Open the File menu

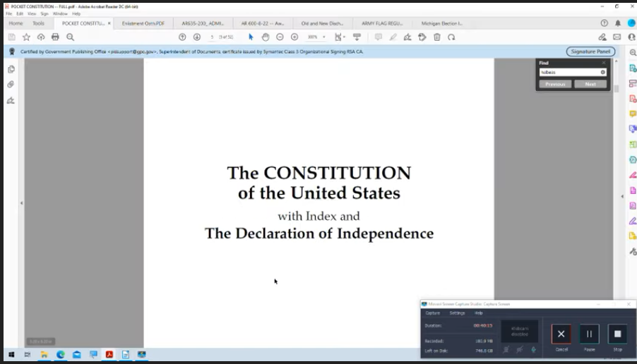8,14
